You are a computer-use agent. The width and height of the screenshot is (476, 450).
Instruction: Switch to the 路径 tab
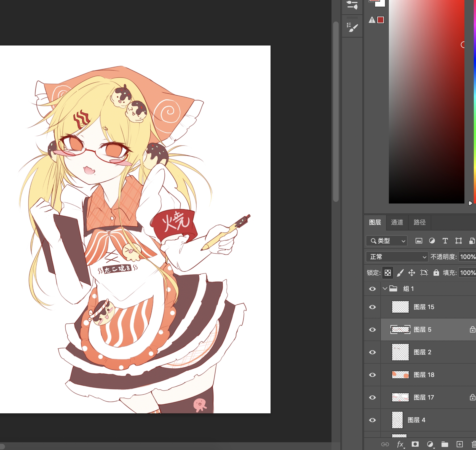419,222
